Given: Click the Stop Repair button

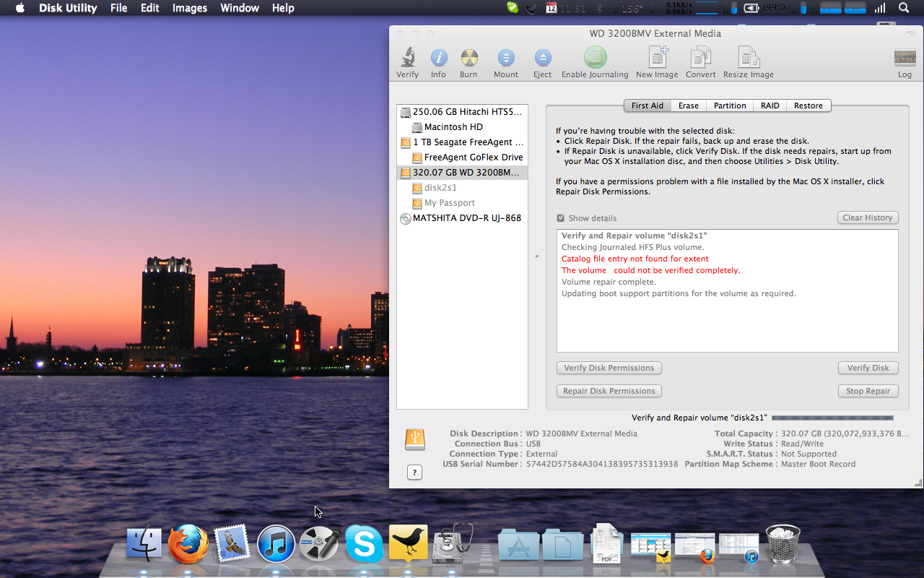Looking at the screenshot, I should coord(868,391).
